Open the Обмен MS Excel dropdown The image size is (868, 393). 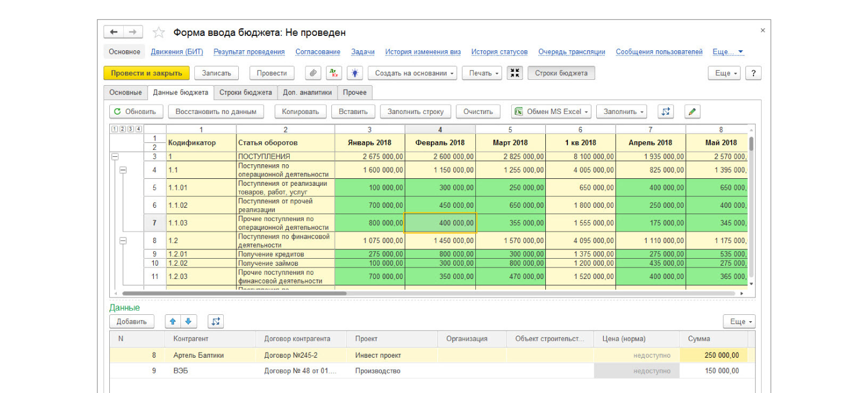[552, 112]
